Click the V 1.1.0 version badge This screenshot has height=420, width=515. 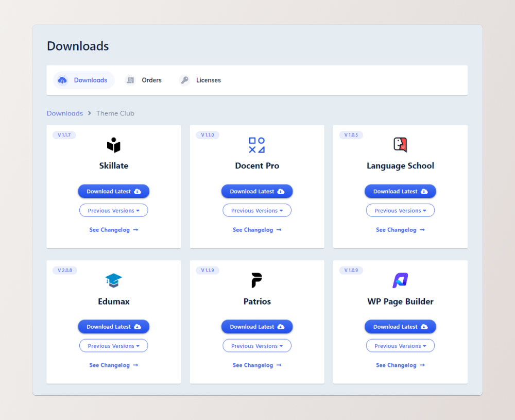[x=208, y=135]
